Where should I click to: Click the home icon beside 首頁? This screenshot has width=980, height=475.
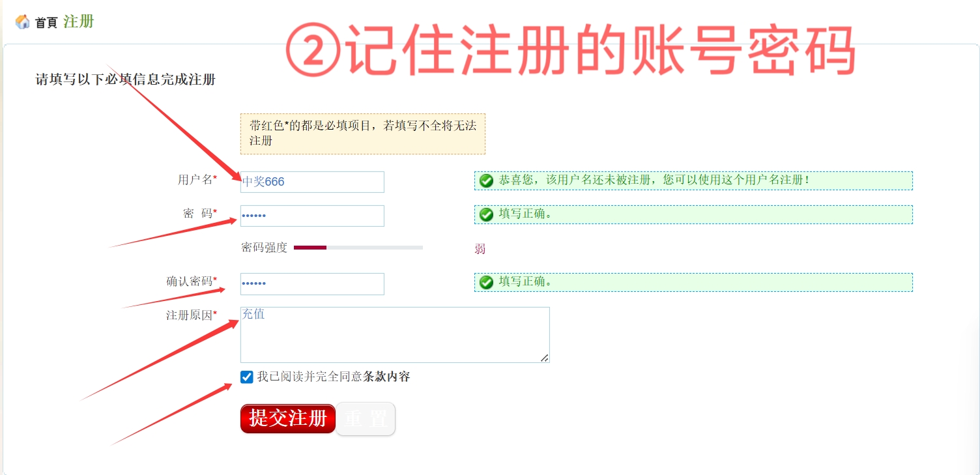tap(22, 22)
